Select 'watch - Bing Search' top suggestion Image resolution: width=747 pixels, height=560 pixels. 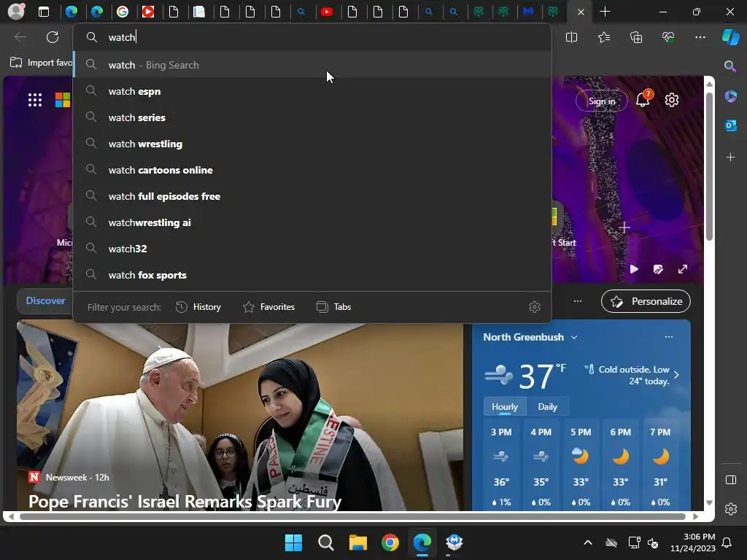[x=312, y=65]
